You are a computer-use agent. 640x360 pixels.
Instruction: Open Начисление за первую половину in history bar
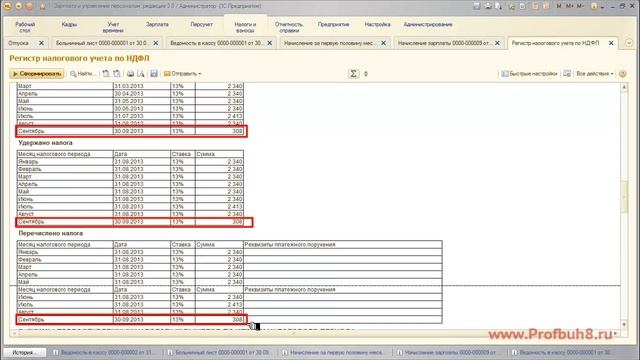334,352
